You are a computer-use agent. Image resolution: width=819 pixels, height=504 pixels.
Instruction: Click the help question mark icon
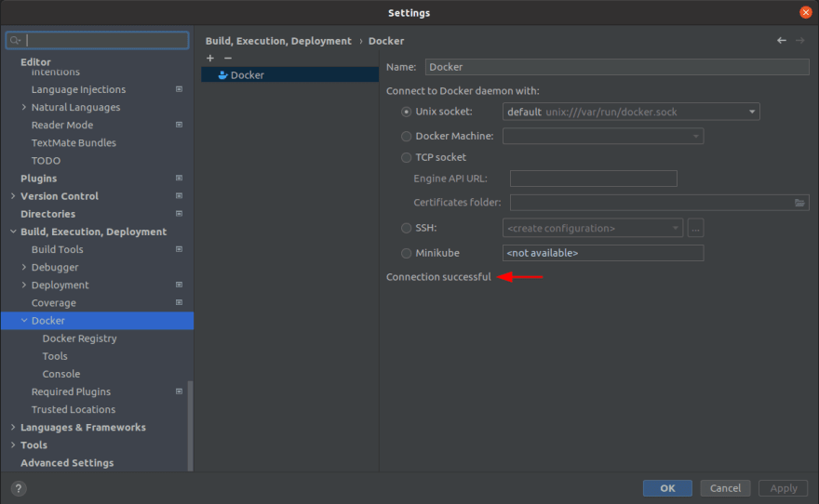(19, 488)
